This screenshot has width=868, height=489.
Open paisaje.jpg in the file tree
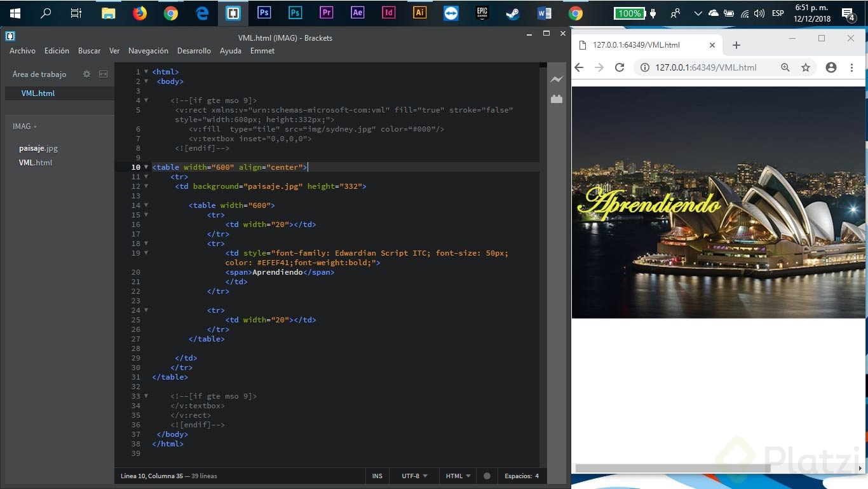click(38, 148)
